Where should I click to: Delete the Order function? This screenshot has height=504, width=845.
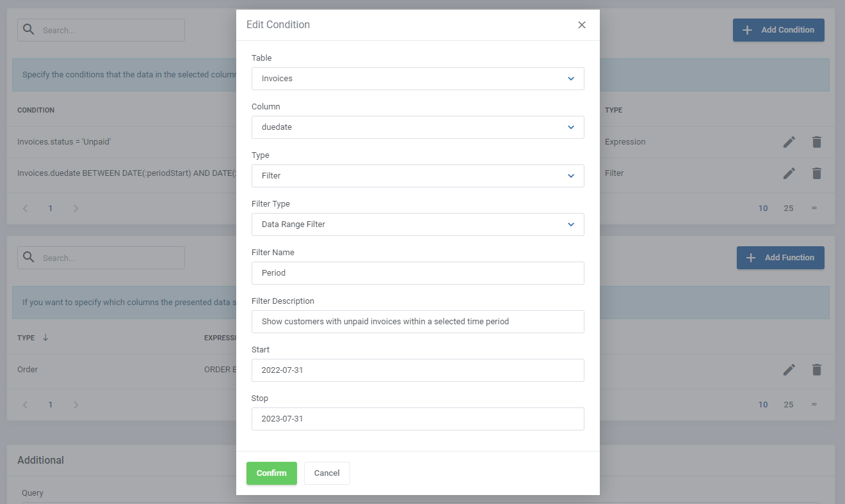[817, 370]
